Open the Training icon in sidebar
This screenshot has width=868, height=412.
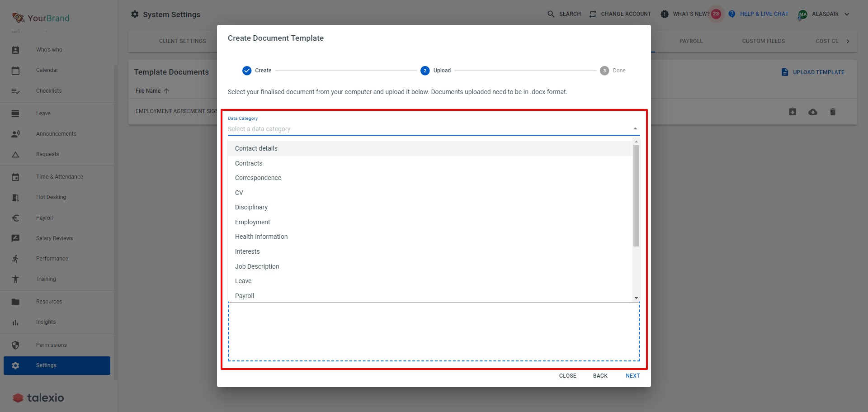pos(15,279)
